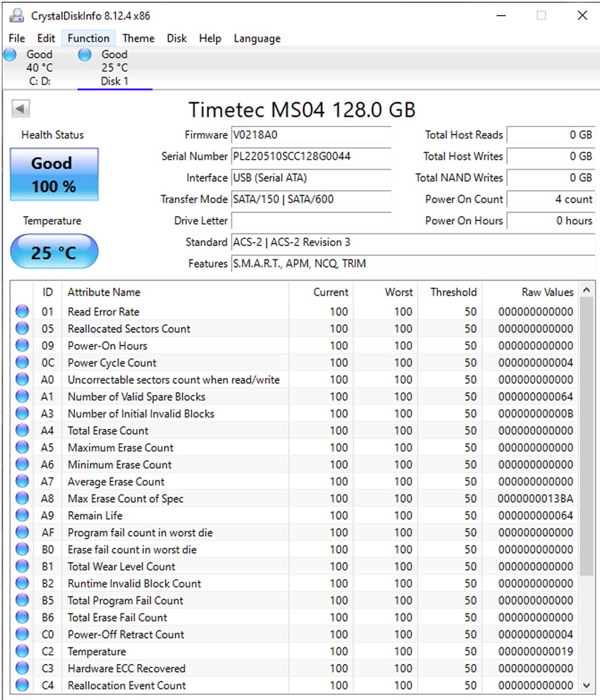Screen dimensions: 600x700
Task: Open the Theme menu
Action: 138,38
